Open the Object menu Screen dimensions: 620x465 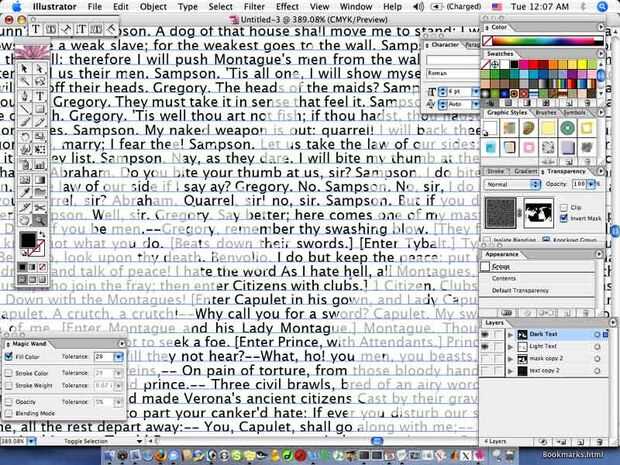click(x=153, y=7)
